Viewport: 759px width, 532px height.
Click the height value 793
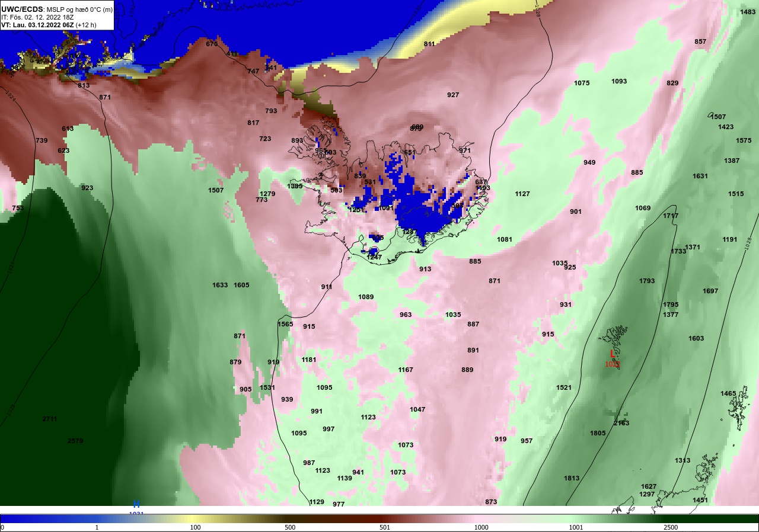[x=271, y=111]
